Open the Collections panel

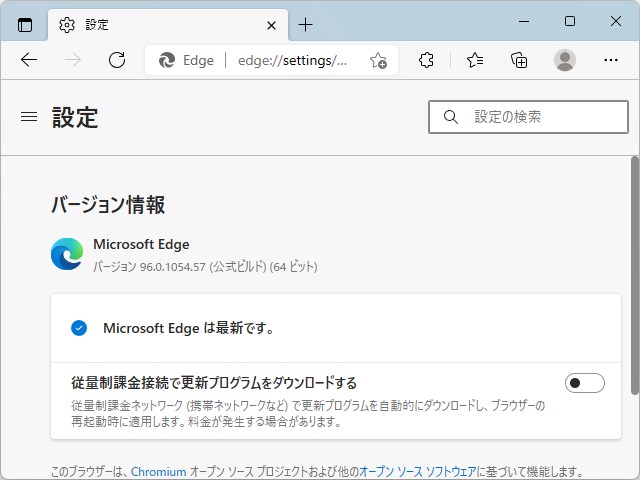point(519,60)
